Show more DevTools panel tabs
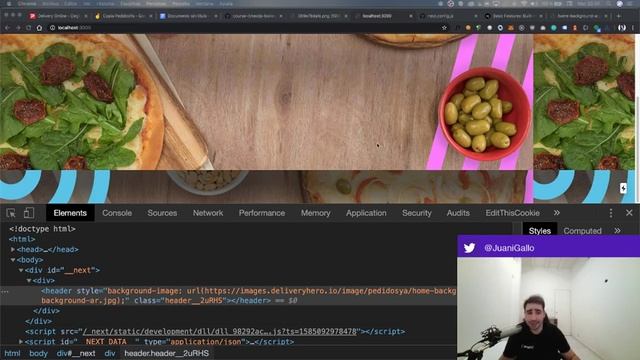640x360 pixels. (x=557, y=213)
